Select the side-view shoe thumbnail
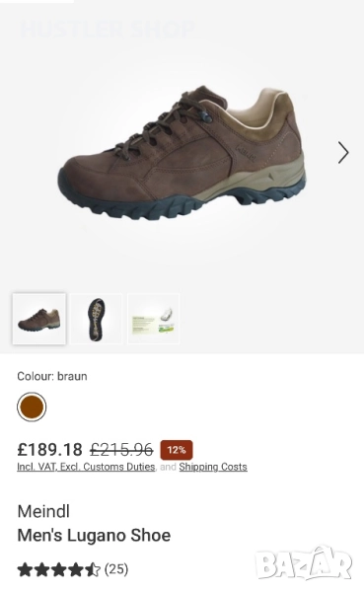 [39, 319]
